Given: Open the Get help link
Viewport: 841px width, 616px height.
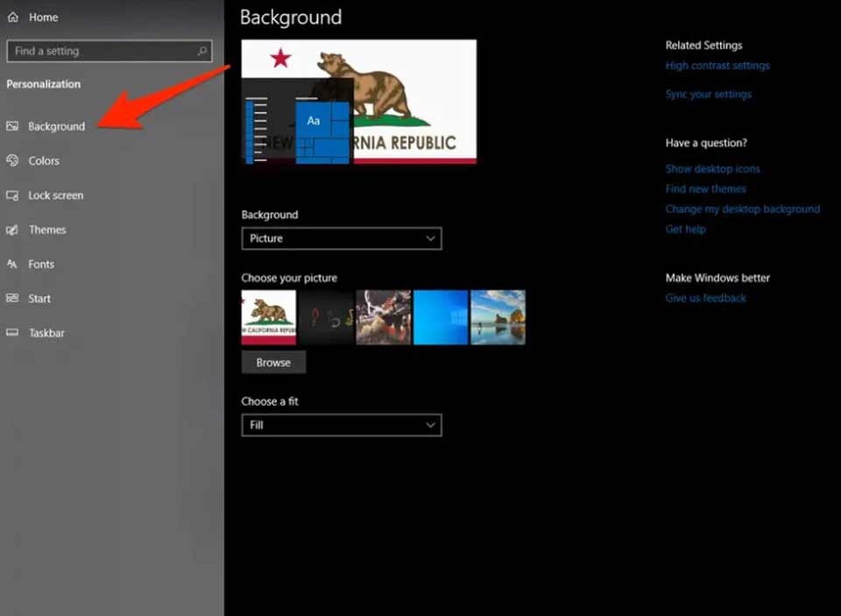Looking at the screenshot, I should [685, 229].
